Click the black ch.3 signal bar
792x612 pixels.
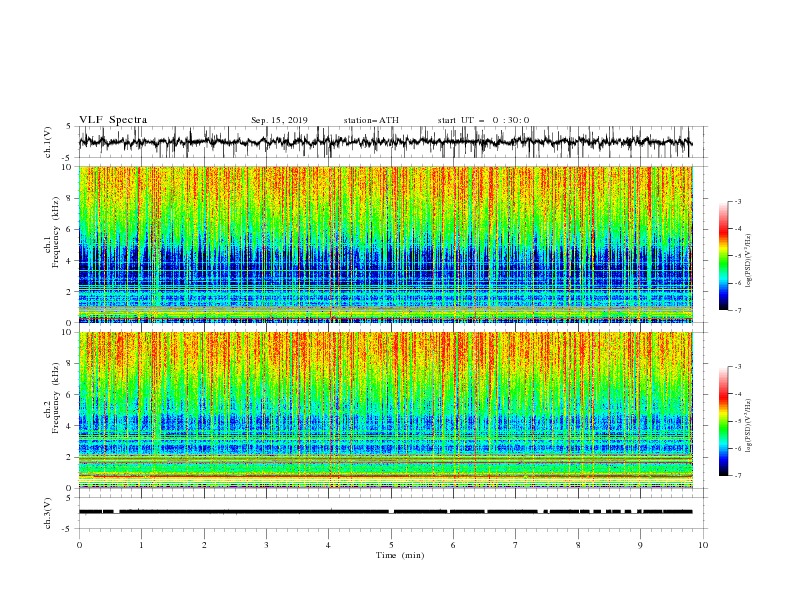tap(385, 512)
